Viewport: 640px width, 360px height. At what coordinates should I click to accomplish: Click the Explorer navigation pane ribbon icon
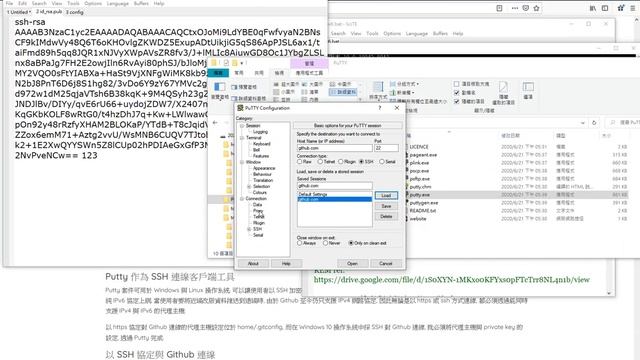pyautogui.click(x=220, y=87)
